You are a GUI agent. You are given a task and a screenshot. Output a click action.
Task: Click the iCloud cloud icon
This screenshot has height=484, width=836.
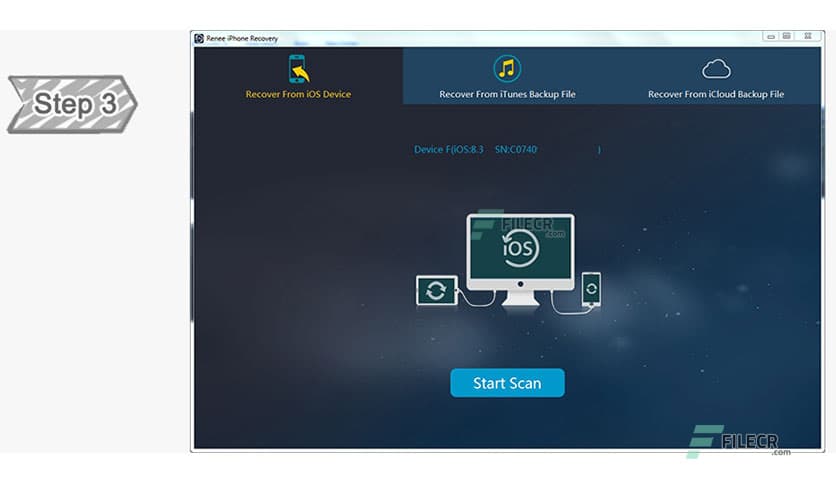click(716, 69)
